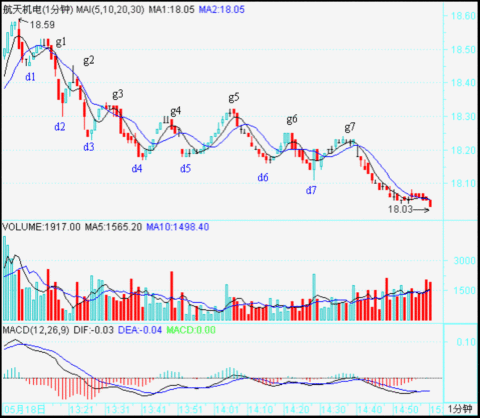Click the d2 trough label
480x418 pixels.
(60, 127)
